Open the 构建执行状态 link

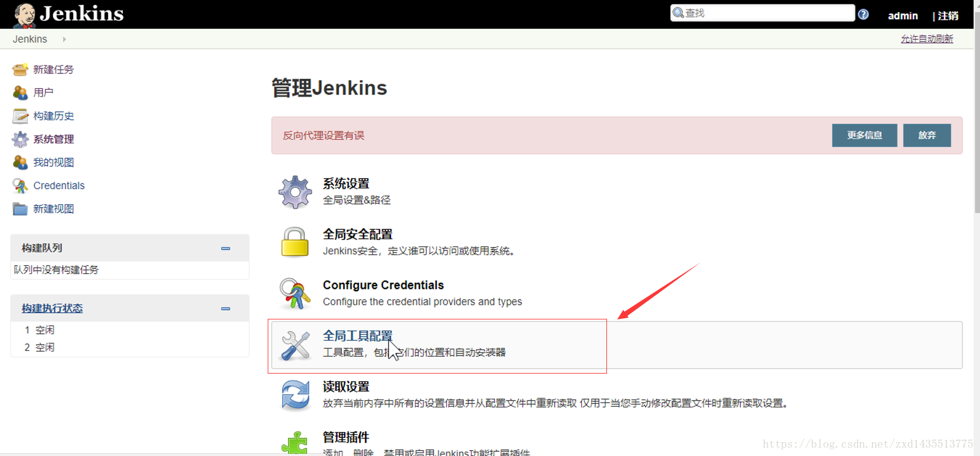coord(52,308)
